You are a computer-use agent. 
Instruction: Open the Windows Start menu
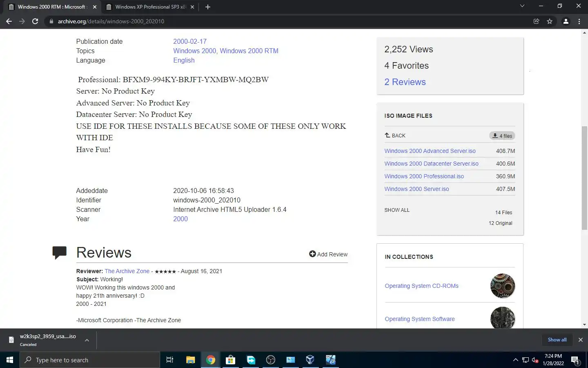tap(10, 360)
